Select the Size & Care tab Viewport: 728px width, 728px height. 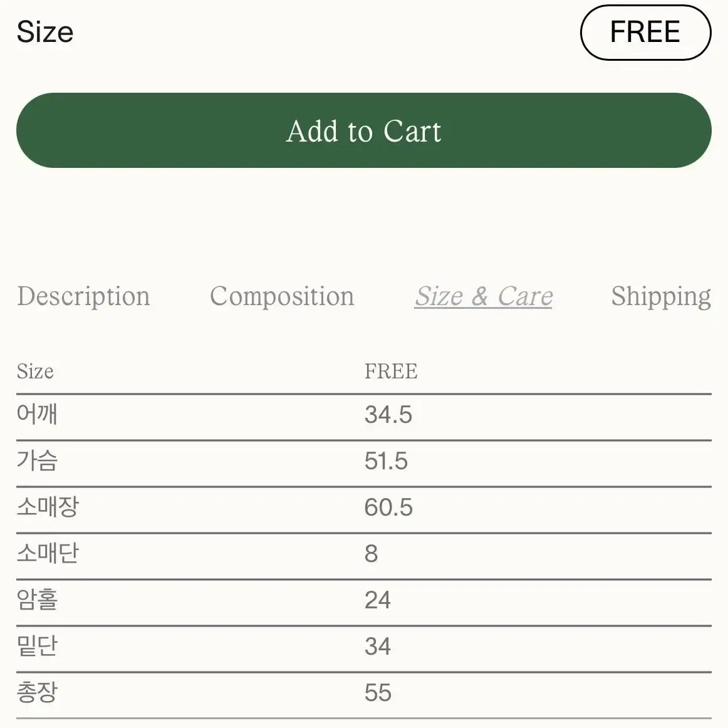[483, 296]
